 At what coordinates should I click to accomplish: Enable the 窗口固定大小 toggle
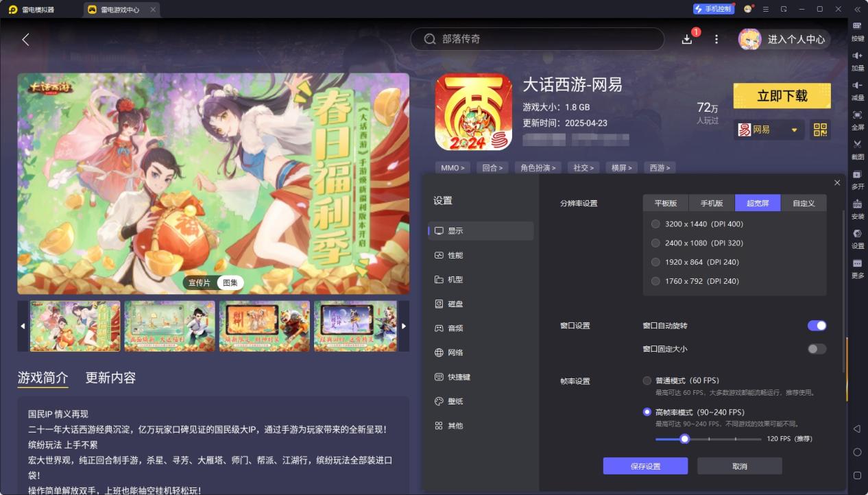click(x=817, y=349)
